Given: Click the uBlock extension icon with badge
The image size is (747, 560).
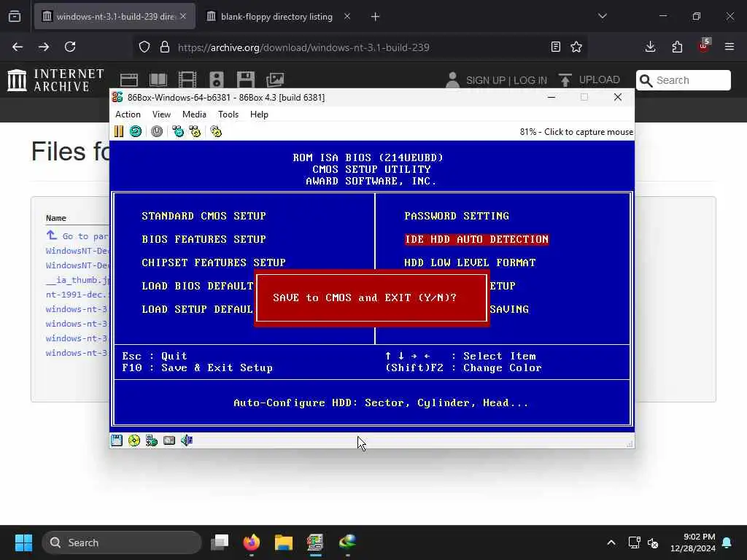Looking at the screenshot, I should coord(704,46).
